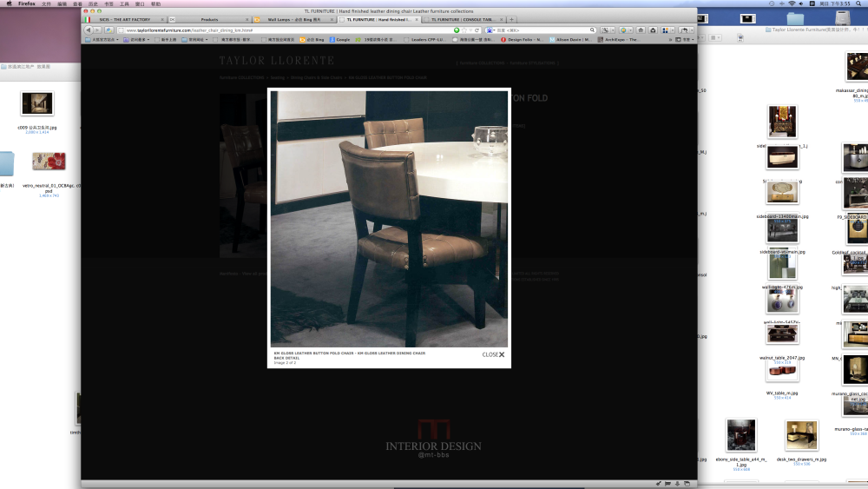The image size is (868, 489).
Task: Click the Wi-Fi status icon in menu bar
Action: [x=799, y=3]
